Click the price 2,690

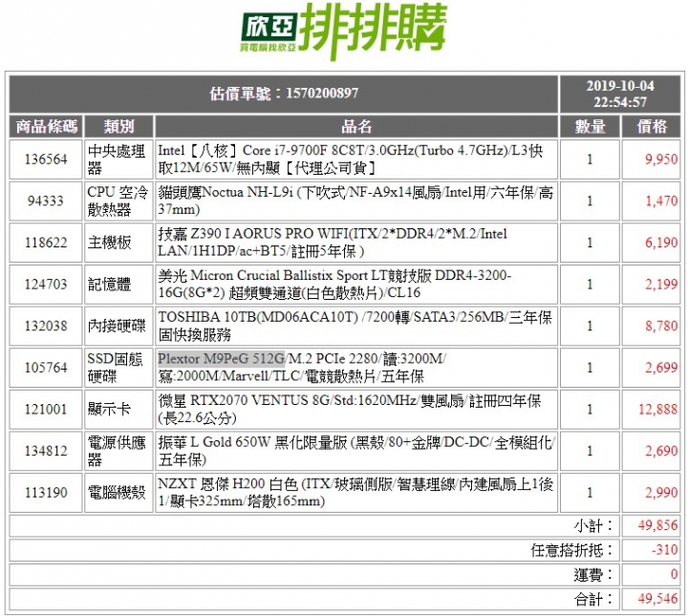[661, 451]
